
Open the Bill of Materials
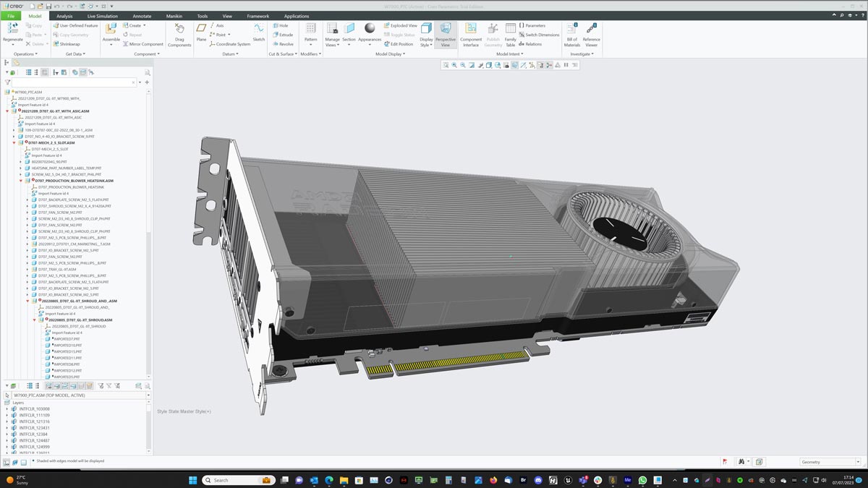point(571,30)
